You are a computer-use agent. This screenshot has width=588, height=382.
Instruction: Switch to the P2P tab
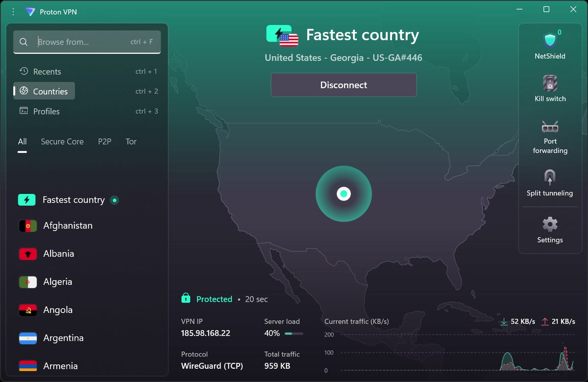[x=104, y=142]
